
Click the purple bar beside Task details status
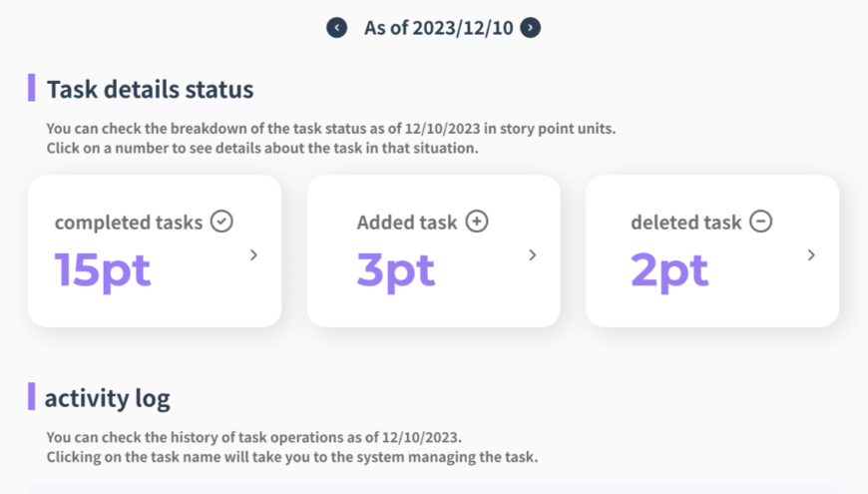click(x=31, y=88)
